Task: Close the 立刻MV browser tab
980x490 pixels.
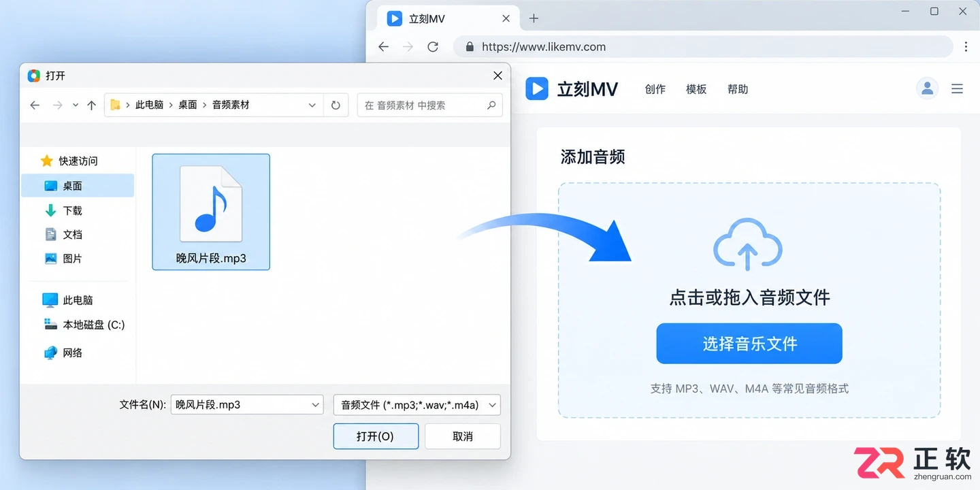Action: tap(506, 18)
